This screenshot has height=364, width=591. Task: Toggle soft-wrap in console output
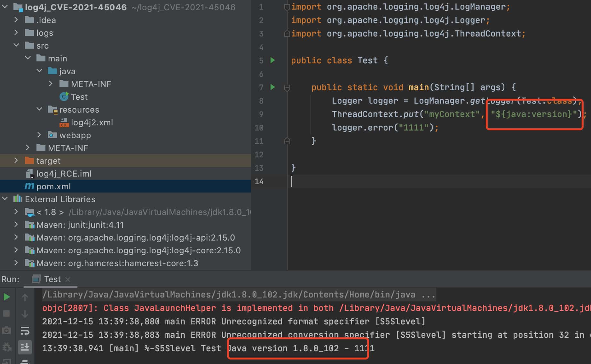25,331
